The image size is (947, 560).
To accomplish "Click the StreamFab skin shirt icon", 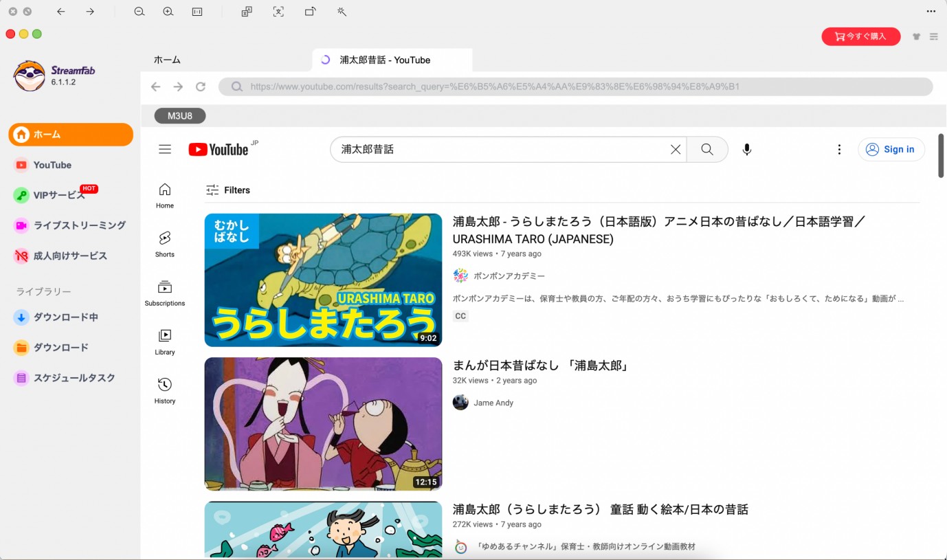I will pyautogui.click(x=916, y=36).
